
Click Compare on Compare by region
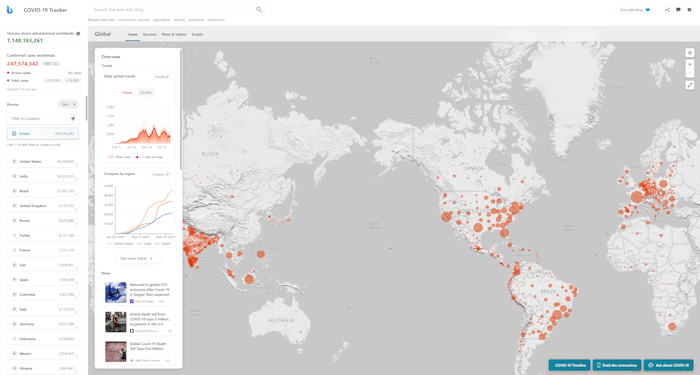[161, 175]
